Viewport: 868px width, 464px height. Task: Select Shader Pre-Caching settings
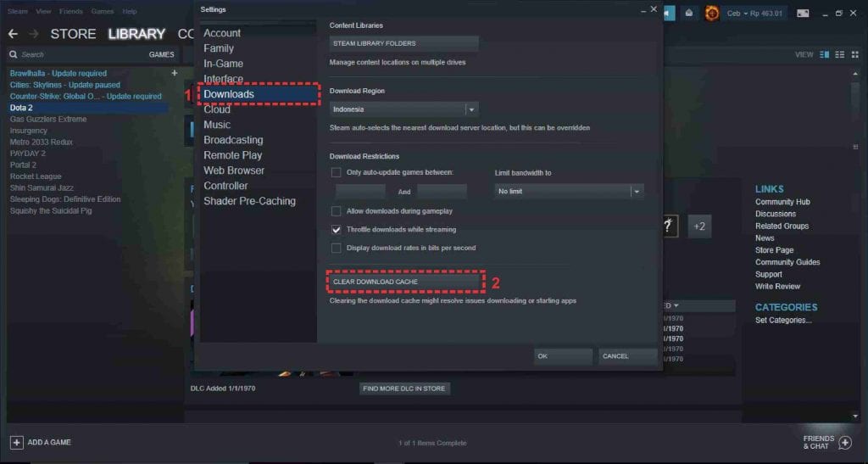(x=249, y=201)
